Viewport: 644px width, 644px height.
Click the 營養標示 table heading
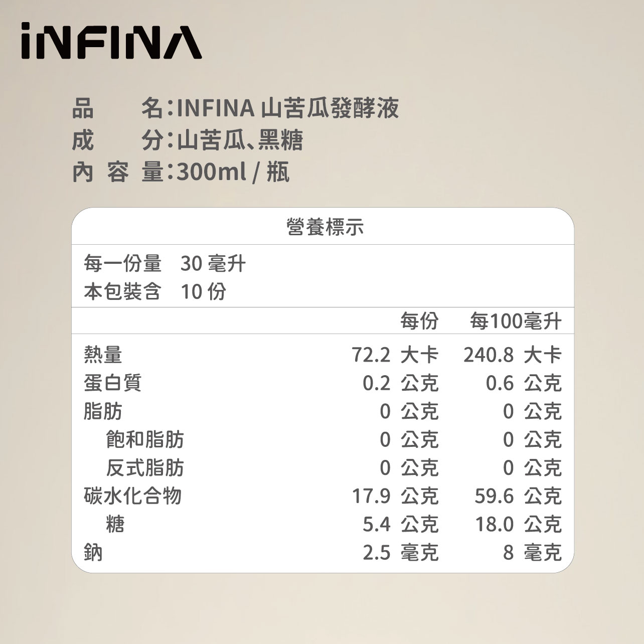(325, 227)
